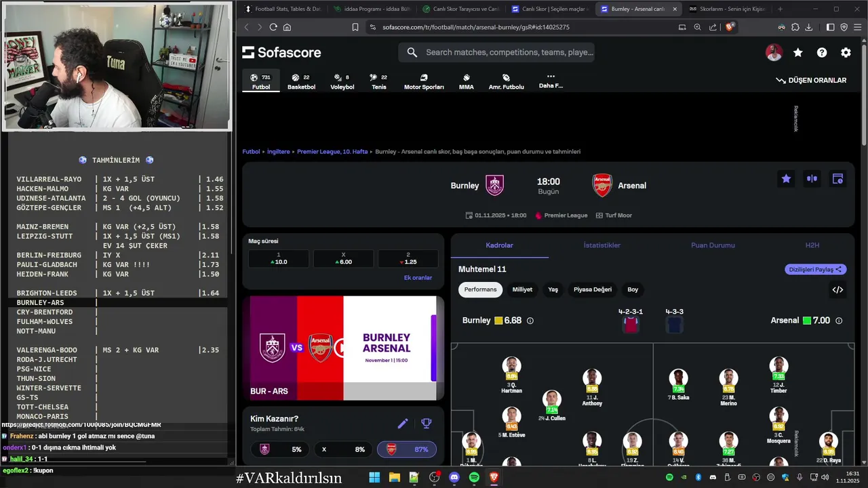Click player J. Cullen on the pitch
The width and height of the screenshot is (868, 488).
[552, 406]
